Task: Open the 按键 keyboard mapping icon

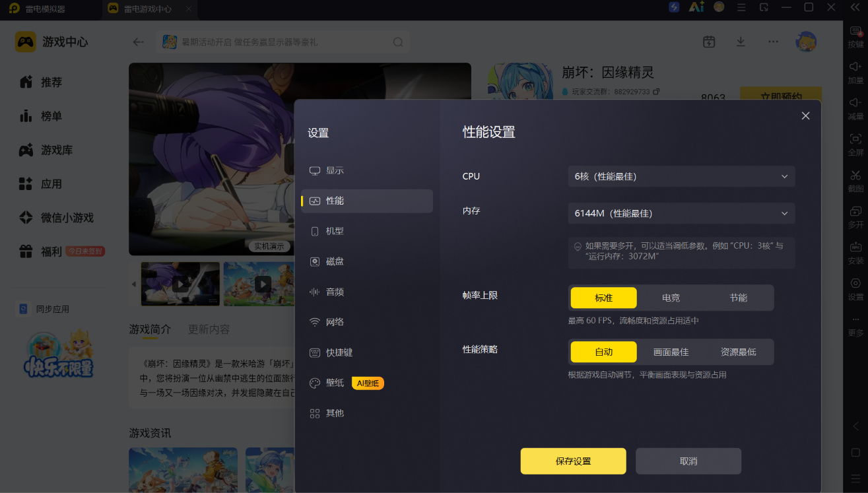Action: 855,36
